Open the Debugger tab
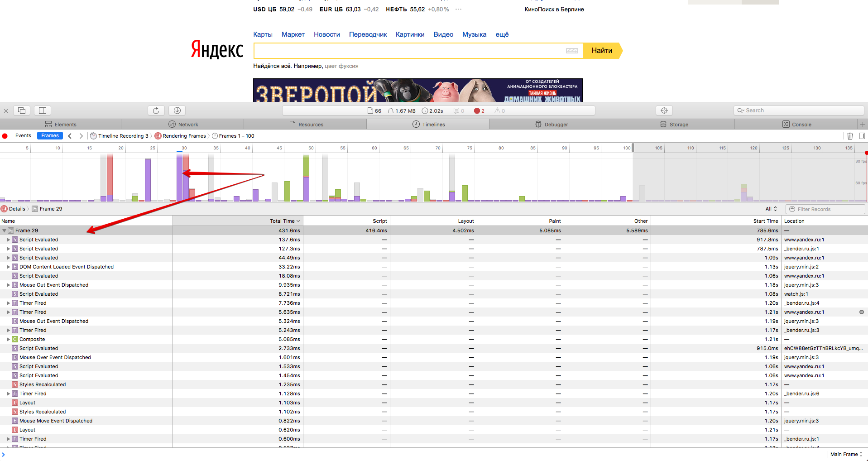 tap(551, 124)
